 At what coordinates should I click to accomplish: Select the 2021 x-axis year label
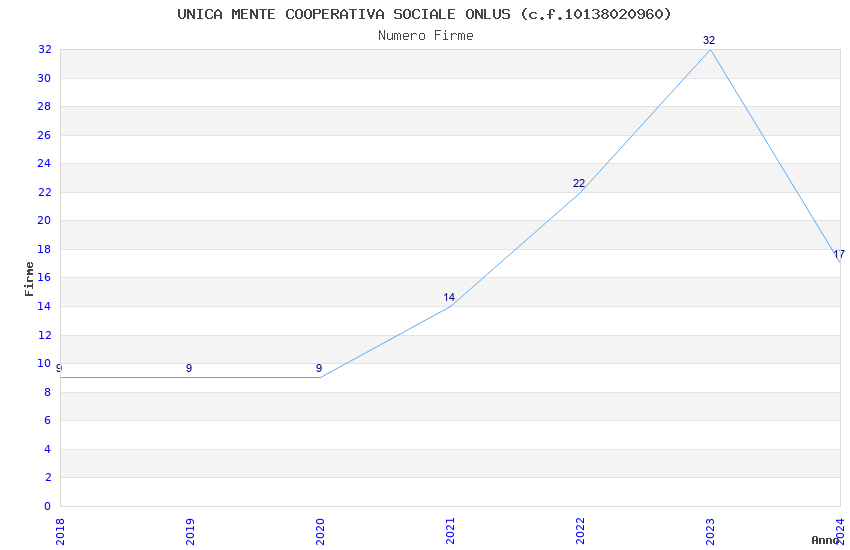[450, 532]
